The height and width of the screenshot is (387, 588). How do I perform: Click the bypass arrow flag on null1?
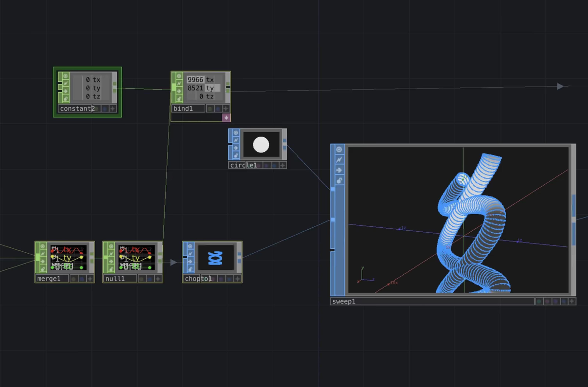tap(111, 261)
